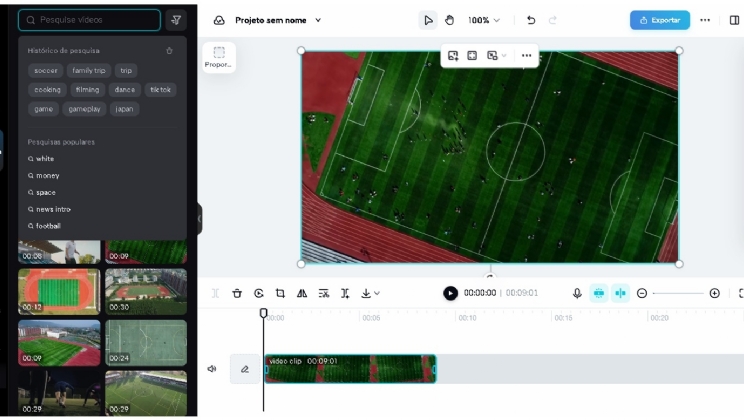Viewport: 744px width, 420px height.
Task: Choose popular search 'football'
Action: (x=44, y=226)
